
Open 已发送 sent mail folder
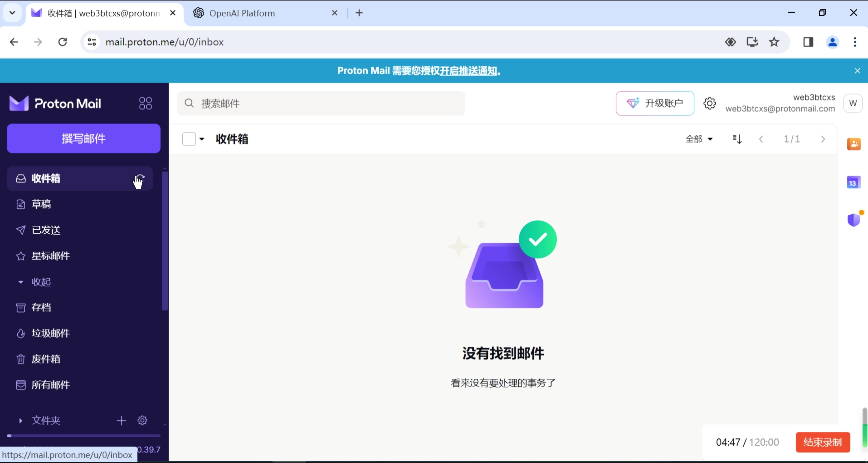45,230
